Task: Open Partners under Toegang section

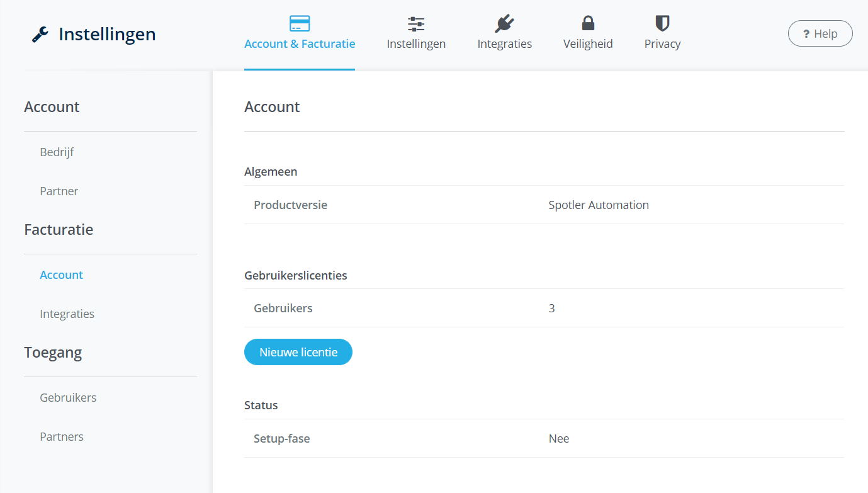Action: pos(62,437)
